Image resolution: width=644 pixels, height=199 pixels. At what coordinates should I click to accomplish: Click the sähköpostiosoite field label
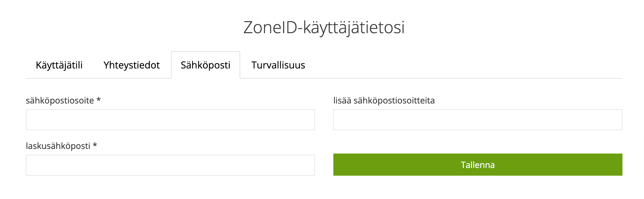[60, 100]
